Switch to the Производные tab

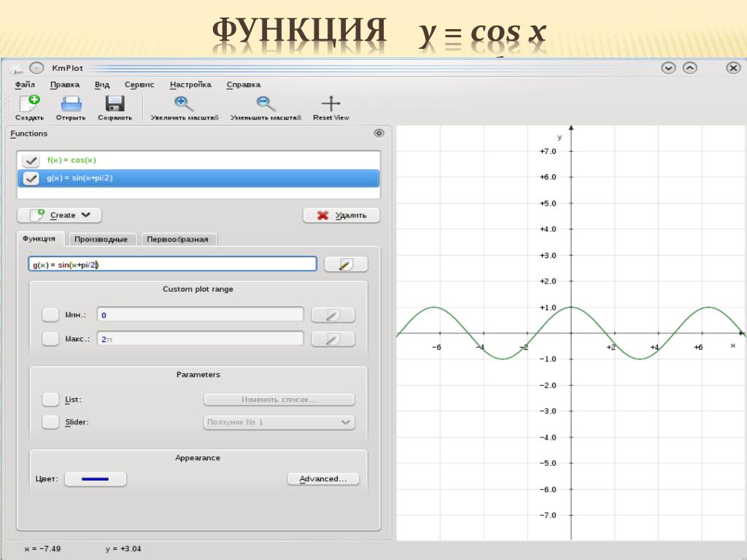101,239
